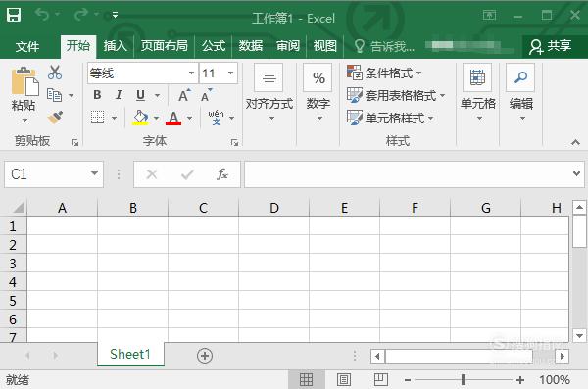Click the 告诉我 search box
The image size is (588, 389).
[384, 46]
